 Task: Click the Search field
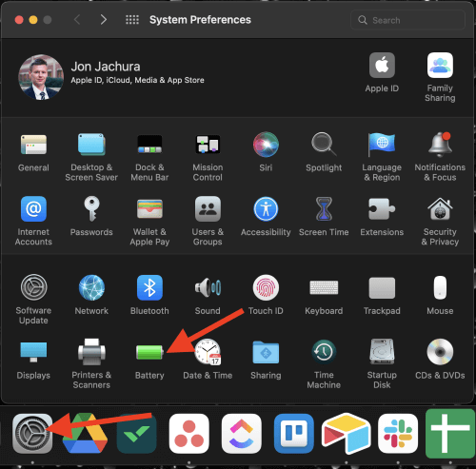click(407, 20)
